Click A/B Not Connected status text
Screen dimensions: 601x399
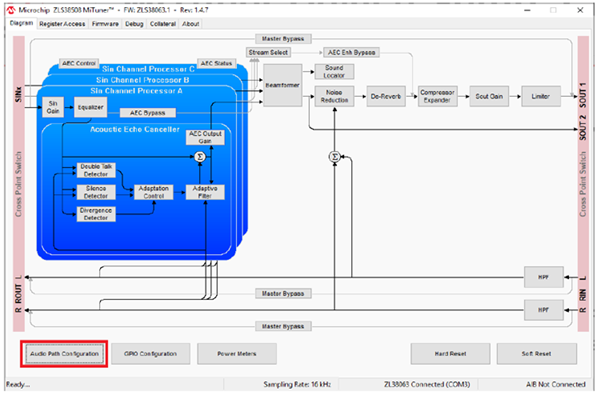coord(556,384)
